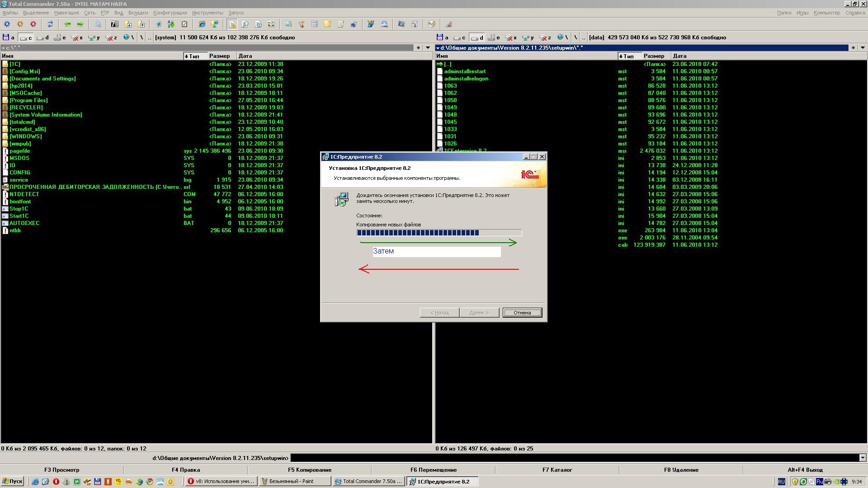The width and height of the screenshot is (868, 488).
Task: Open right panel directory history dropdown arrow
Action: tap(863, 47)
